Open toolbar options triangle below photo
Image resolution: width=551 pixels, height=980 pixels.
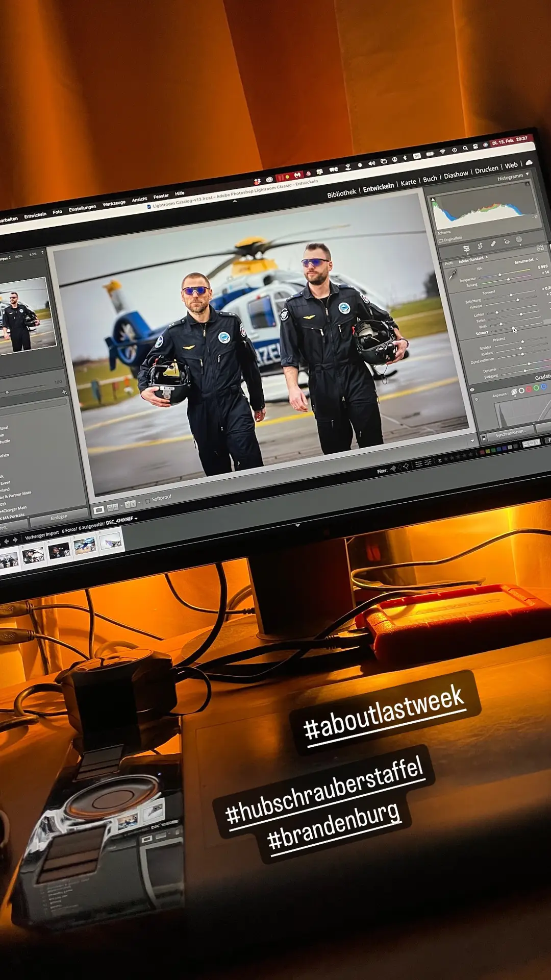(472, 440)
